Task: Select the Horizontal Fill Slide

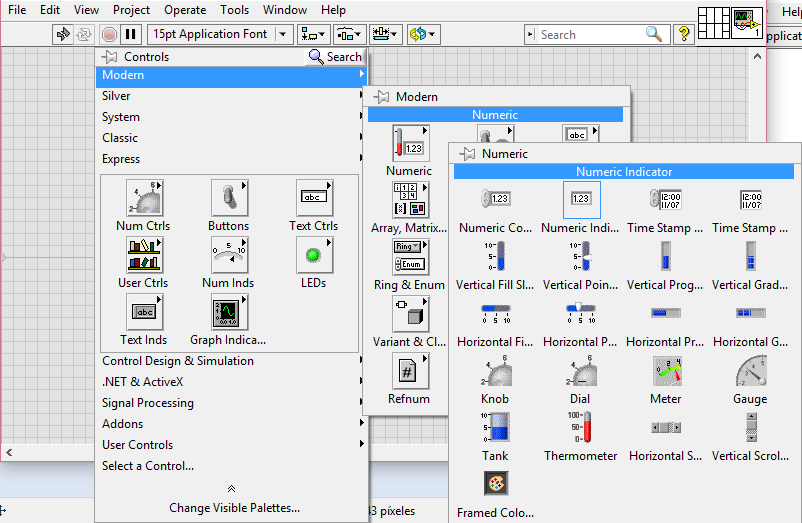Action: pos(496,313)
